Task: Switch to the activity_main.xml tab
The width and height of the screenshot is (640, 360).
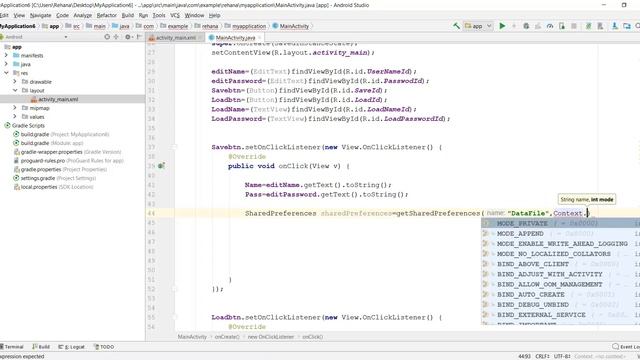Action: tap(176, 38)
